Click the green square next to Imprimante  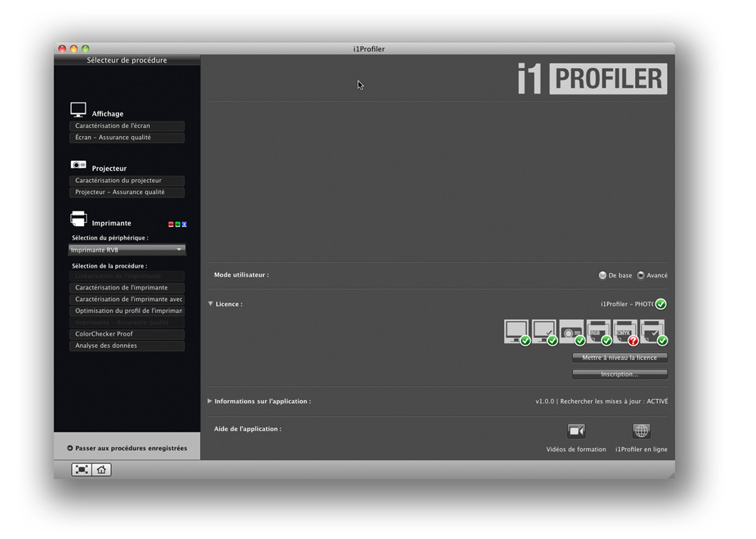tap(178, 225)
